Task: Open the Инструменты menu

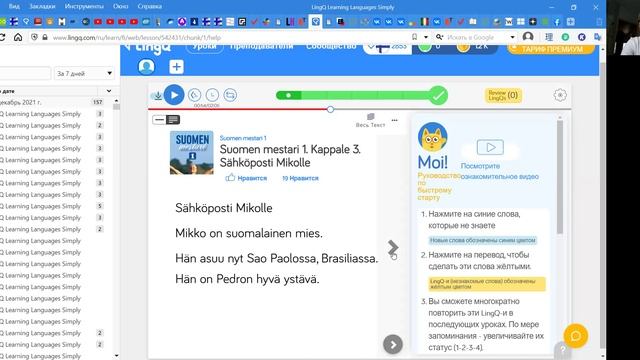Action: [84, 7]
